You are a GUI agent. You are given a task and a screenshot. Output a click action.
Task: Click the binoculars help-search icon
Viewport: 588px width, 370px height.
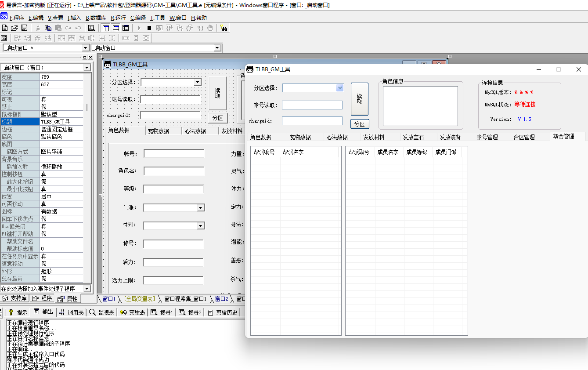224,28
